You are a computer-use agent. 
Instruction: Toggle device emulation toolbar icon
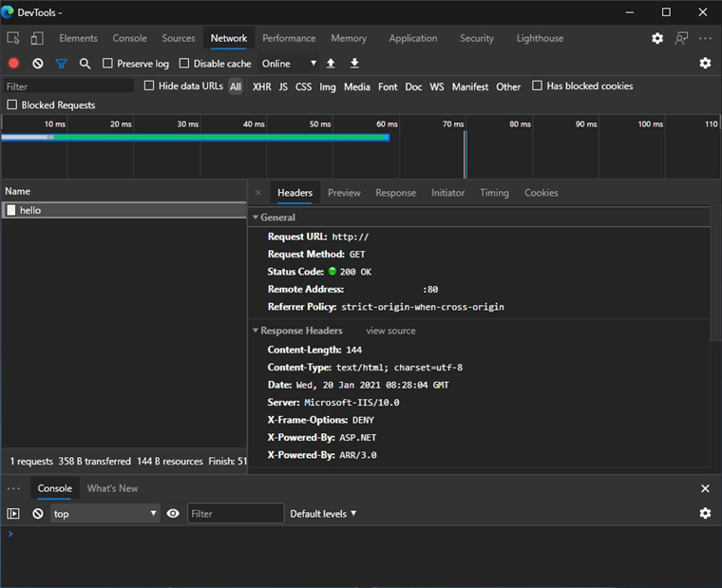click(37, 38)
